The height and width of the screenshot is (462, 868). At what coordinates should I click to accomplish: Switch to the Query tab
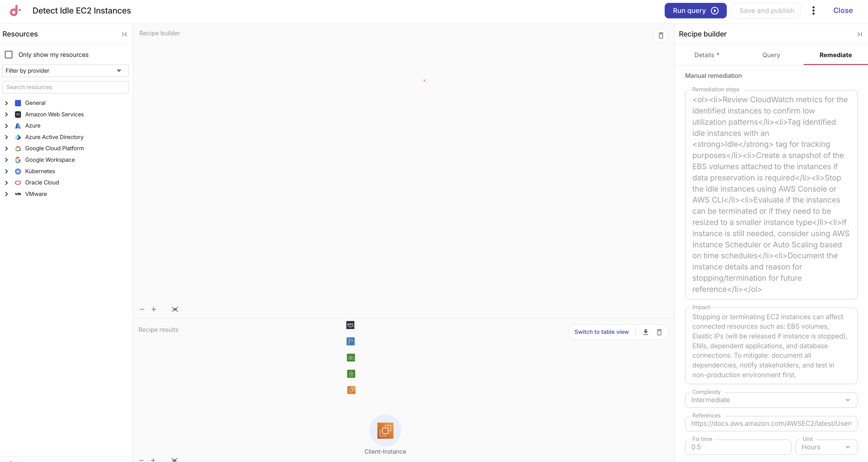(771, 55)
